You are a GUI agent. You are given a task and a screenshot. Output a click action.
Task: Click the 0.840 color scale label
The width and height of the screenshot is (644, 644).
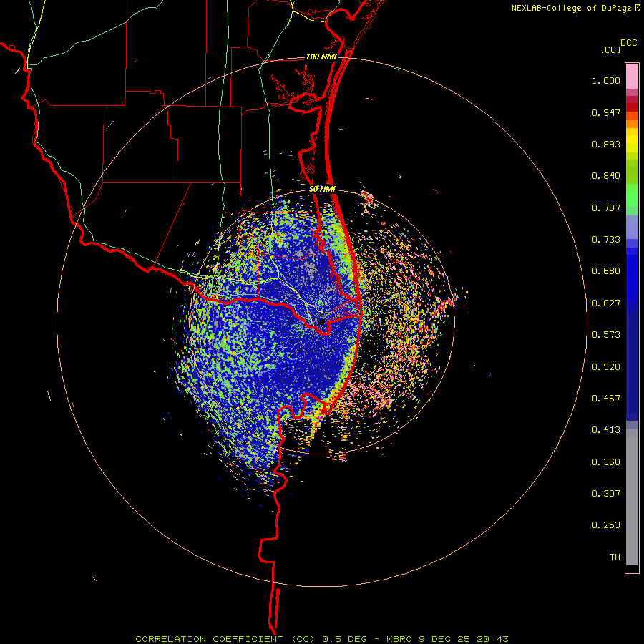[606, 176]
